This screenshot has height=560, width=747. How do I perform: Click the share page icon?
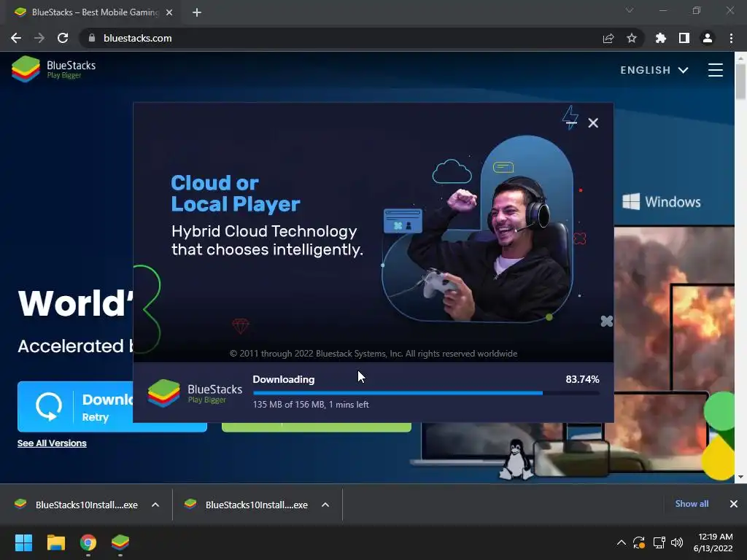pos(608,38)
